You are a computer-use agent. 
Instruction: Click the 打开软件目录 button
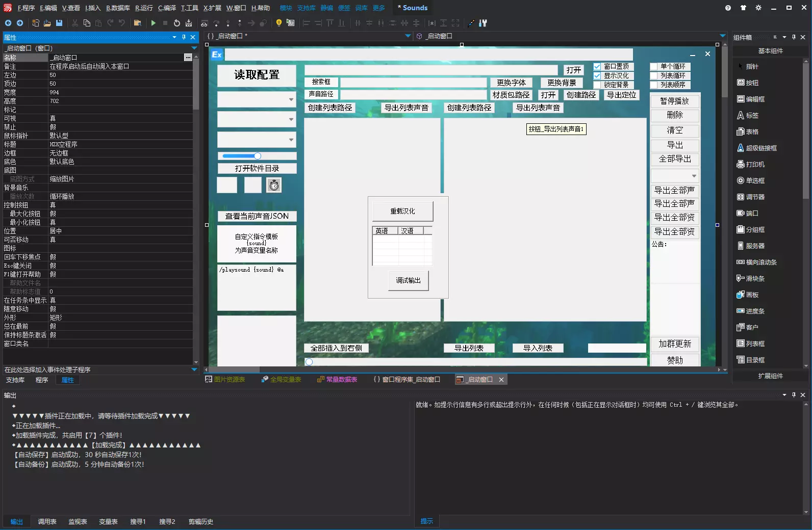point(257,169)
